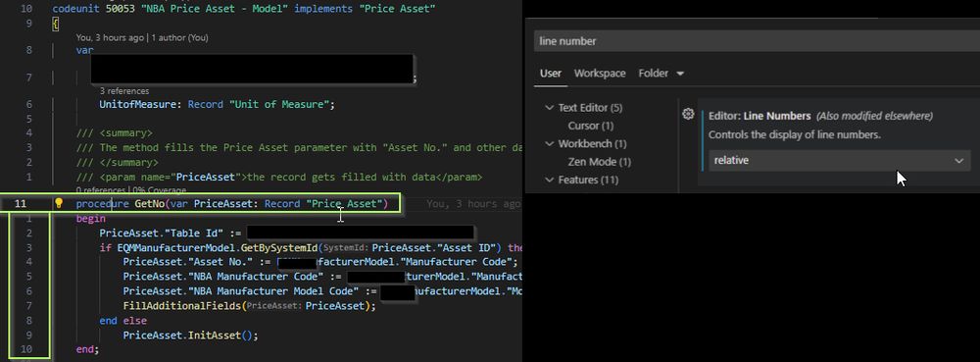Click the 'PriceAsset."NBA Manufacturer Model Code" :=' line
This screenshot has width=980, height=362.
click(322, 291)
